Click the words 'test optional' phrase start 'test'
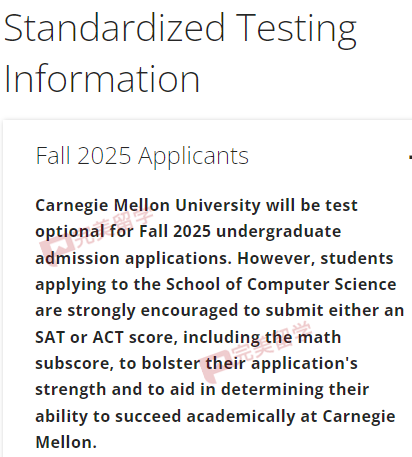Image resolution: width=412 pixels, height=457 pixels. [x=341, y=205]
